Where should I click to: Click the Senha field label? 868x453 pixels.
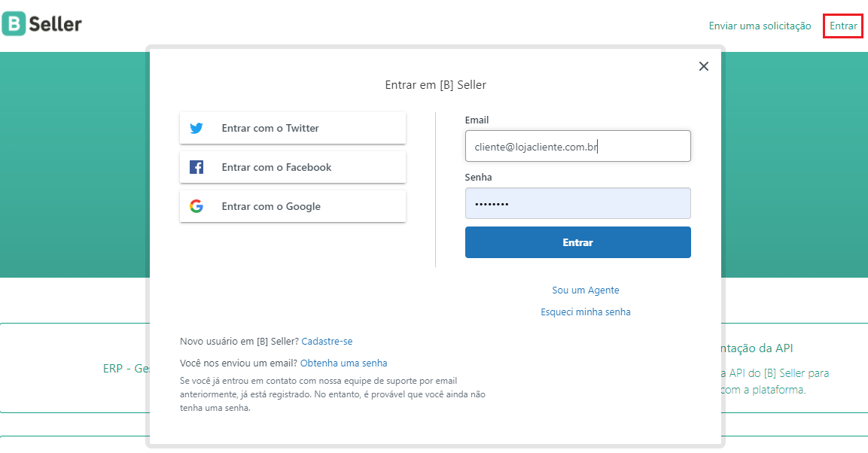click(478, 178)
